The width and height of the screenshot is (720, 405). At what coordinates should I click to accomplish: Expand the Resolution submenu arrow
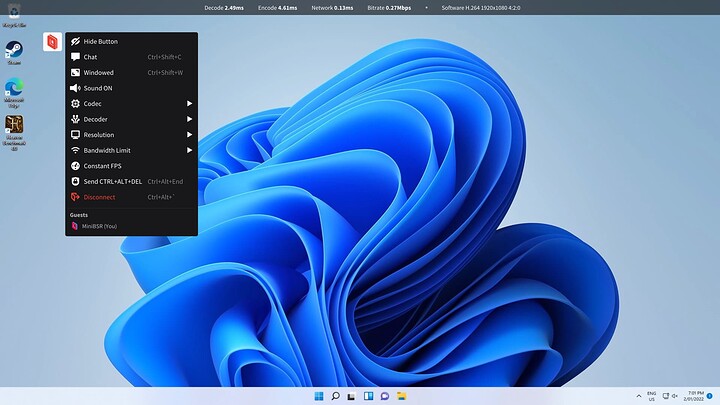point(189,135)
